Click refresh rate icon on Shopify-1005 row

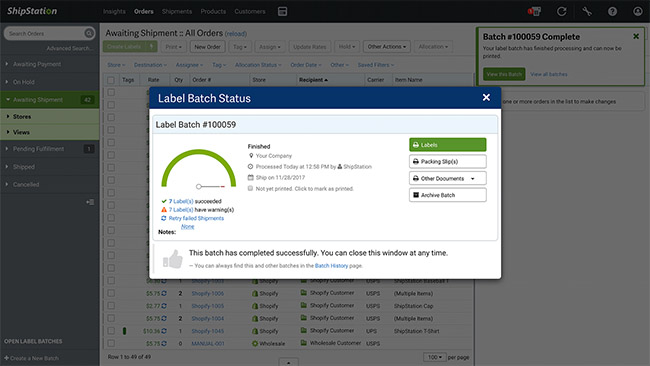click(x=164, y=306)
